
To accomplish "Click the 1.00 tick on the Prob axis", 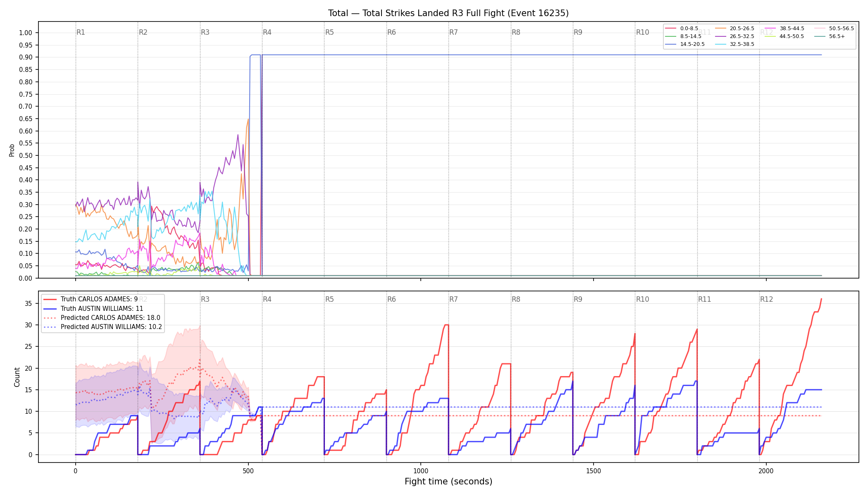I will 26,33.
